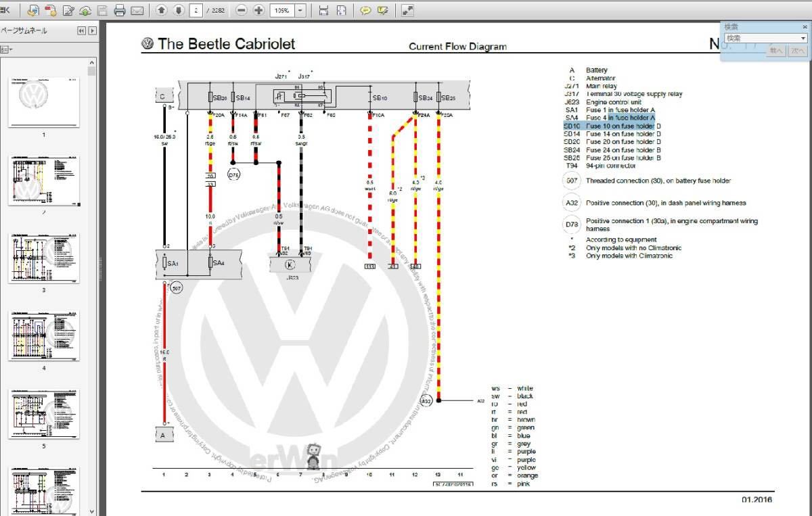Click color code entry 'brown'
The height and width of the screenshot is (516, 812).
pos(526,419)
